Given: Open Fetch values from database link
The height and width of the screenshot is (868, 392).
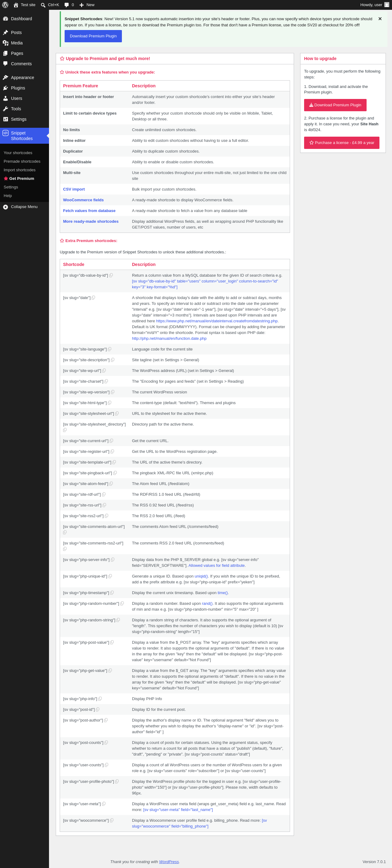Looking at the screenshot, I should pos(89,211).
